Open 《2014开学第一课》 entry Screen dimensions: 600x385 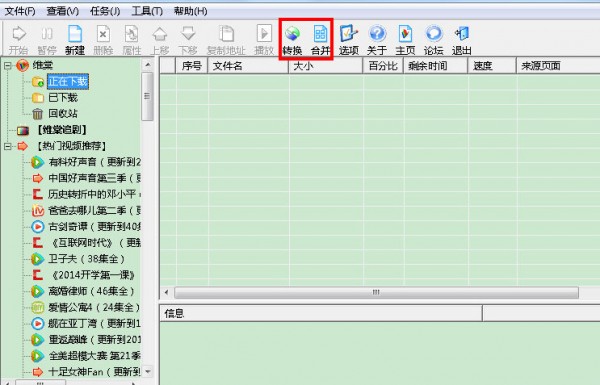click(92, 275)
